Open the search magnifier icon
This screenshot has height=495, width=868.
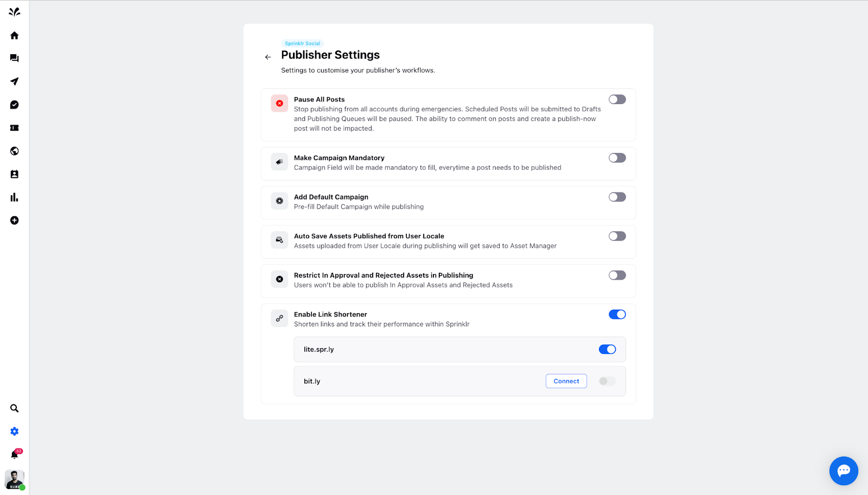pyautogui.click(x=15, y=408)
